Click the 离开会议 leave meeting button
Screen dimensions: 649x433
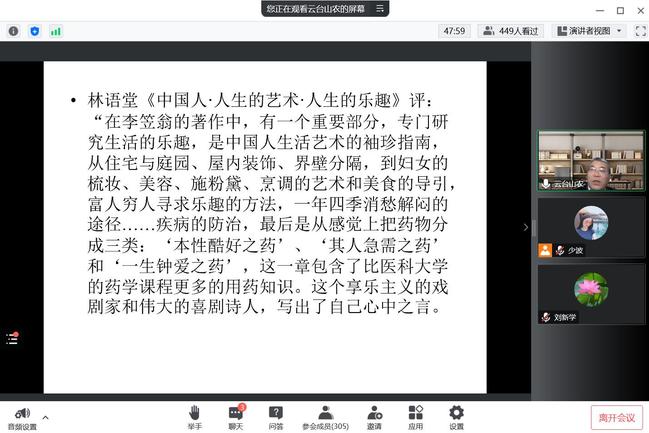click(x=616, y=417)
